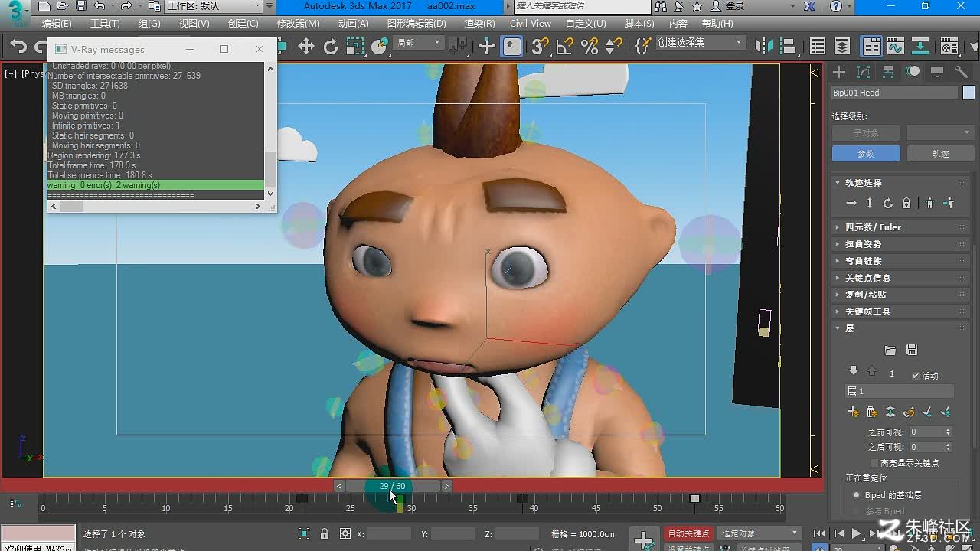Open the Scene Explorer toggle icon
Image resolution: width=980 pixels, height=551 pixels.
(x=818, y=47)
